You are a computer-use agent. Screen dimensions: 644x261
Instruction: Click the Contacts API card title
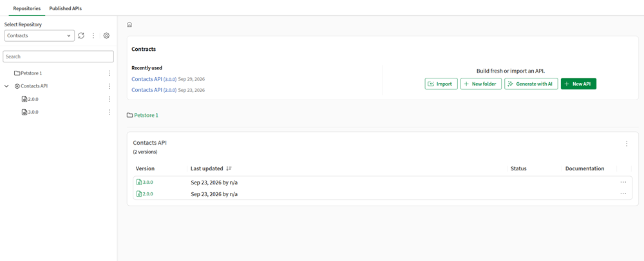click(x=150, y=143)
